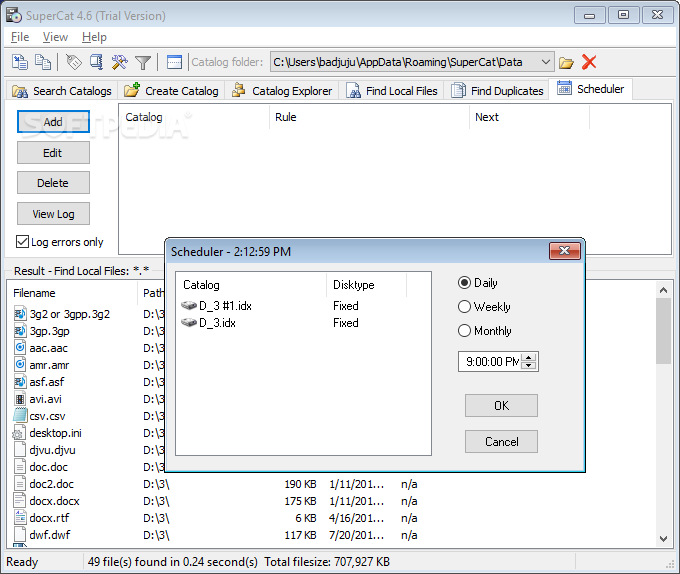
Task: Click the tag label toolbar icon
Action: [74, 62]
